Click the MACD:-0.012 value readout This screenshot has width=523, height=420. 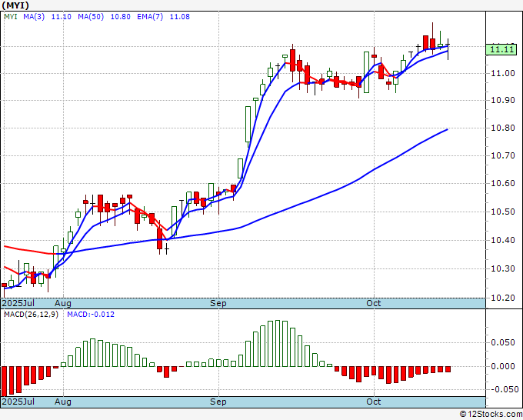tap(91, 315)
